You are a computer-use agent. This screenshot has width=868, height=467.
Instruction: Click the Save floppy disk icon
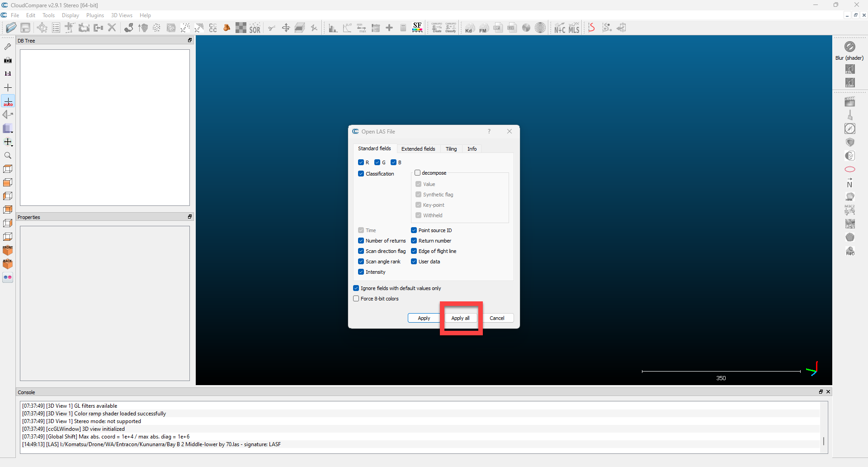coord(25,28)
